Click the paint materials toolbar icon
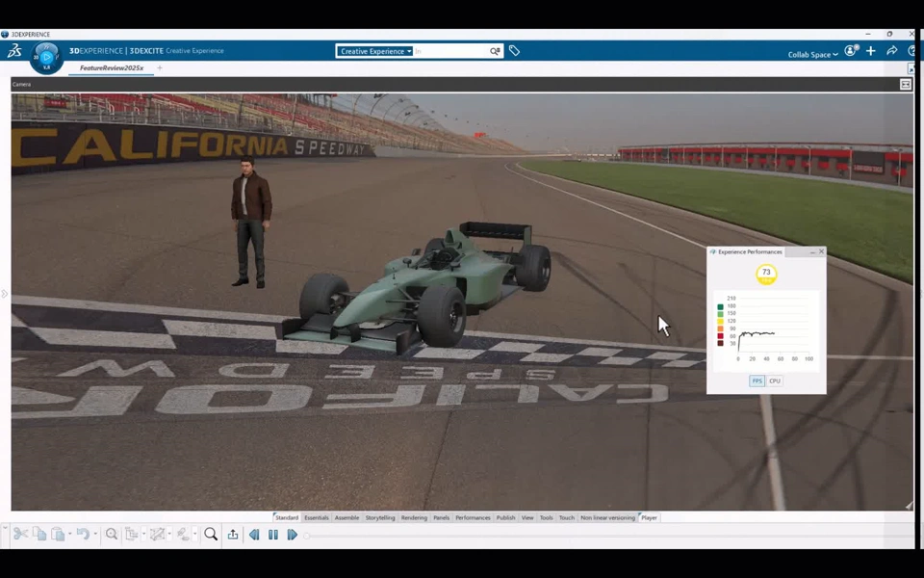 tap(183, 535)
